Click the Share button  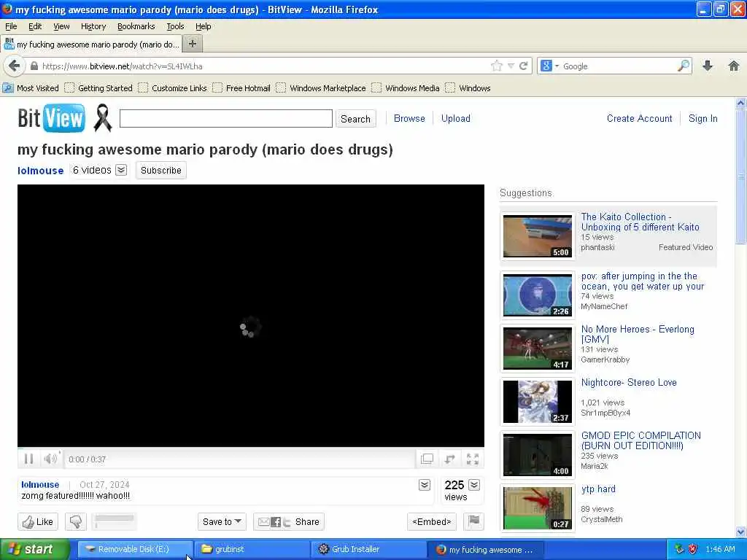click(289, 521)
